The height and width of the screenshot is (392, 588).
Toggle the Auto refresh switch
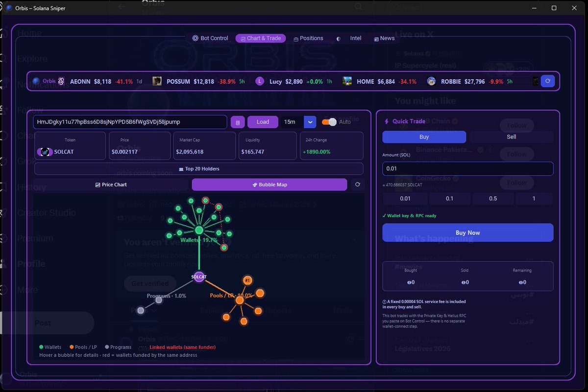(329, 122)
